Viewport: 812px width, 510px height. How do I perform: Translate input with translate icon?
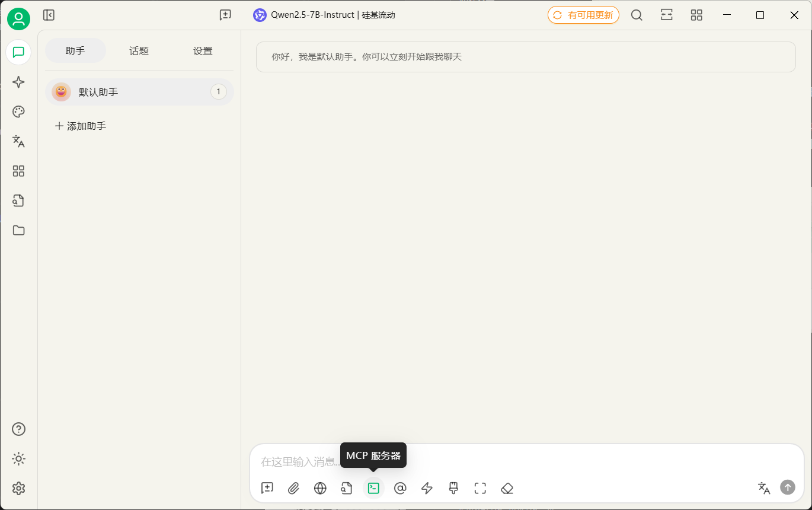point(764,487)
